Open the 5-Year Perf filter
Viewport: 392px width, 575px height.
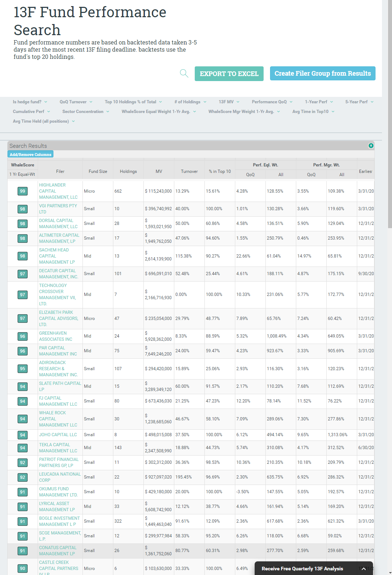click(359, 102)
